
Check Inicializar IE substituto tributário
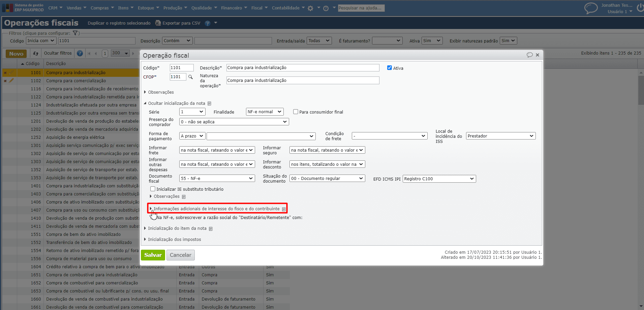153,189
